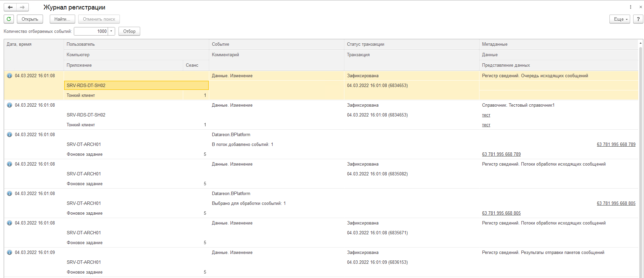The image size is (644, 278).
Task: Expand the event count dropdown arrow
Action: 111,31
